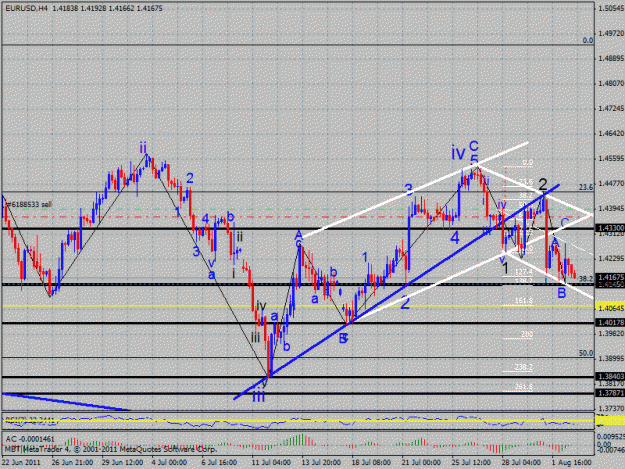Click the 1.39820 price axis label
The image size is (625, 469).
pos(611,333)
